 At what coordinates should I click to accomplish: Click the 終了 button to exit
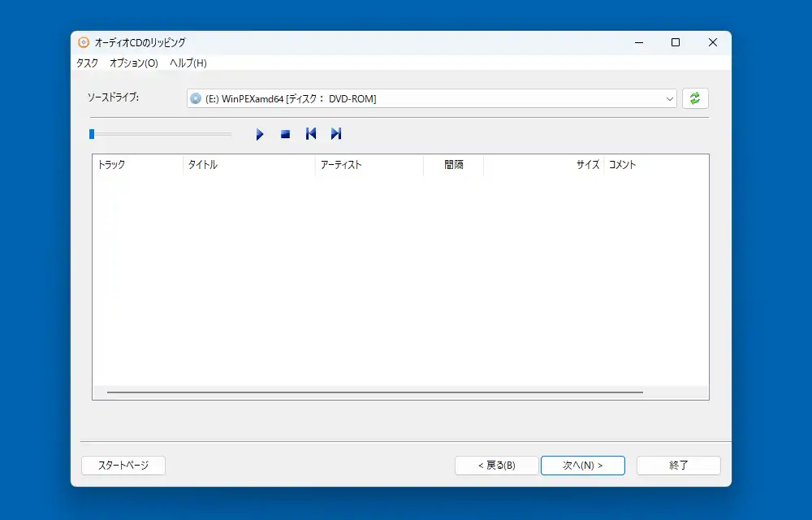click(678, 466)
